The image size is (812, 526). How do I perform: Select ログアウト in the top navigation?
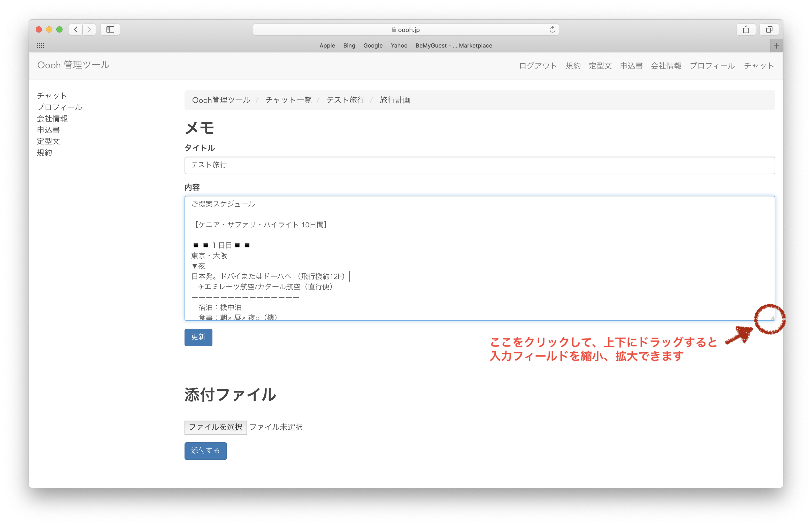tap(538, 66)
